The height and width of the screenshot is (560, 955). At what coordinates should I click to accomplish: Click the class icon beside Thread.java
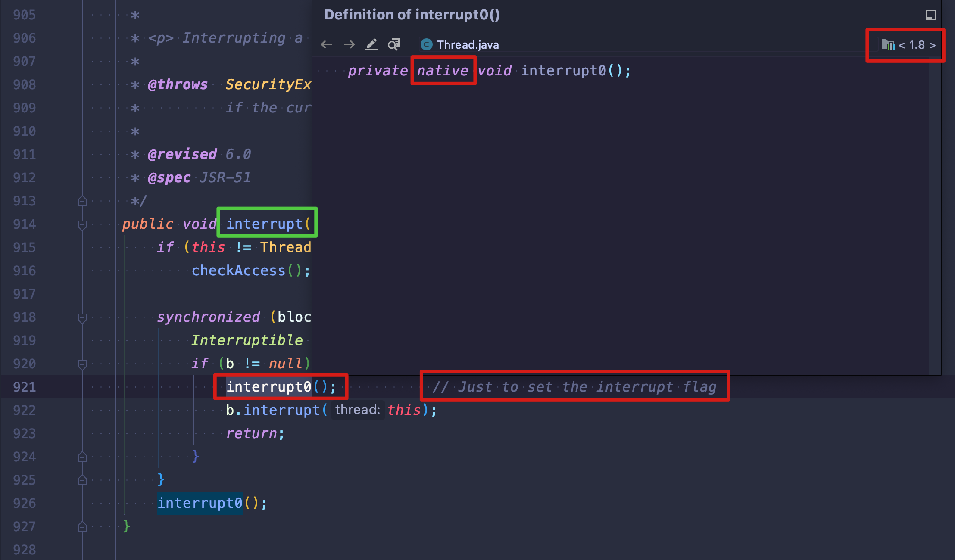pyautogui.click(x=426, y=44)
